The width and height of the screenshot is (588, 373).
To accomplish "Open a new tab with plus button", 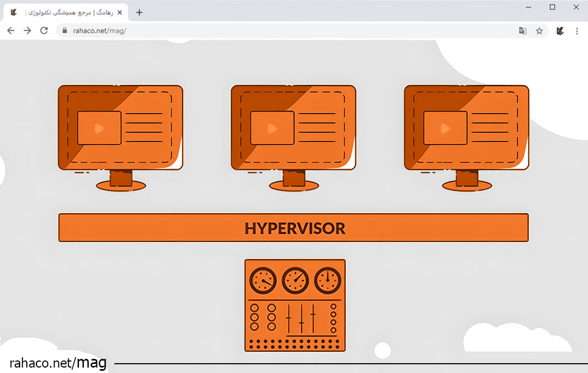I will 139,13.
